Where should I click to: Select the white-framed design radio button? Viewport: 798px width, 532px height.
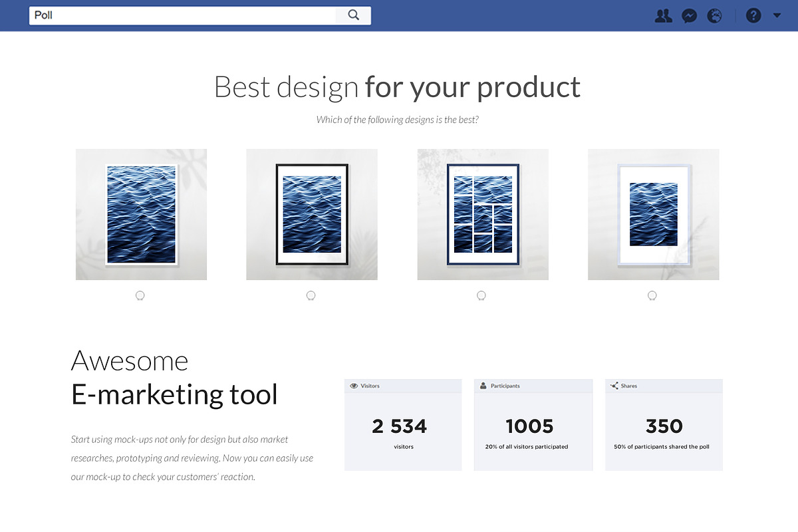[x=140, y=296]
